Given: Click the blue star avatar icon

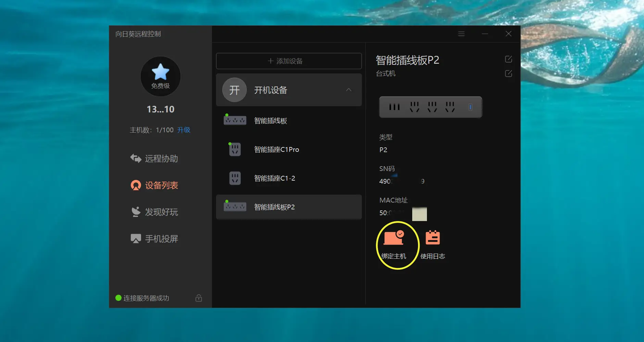Looking at the screenshot, I should click(160, 72).
